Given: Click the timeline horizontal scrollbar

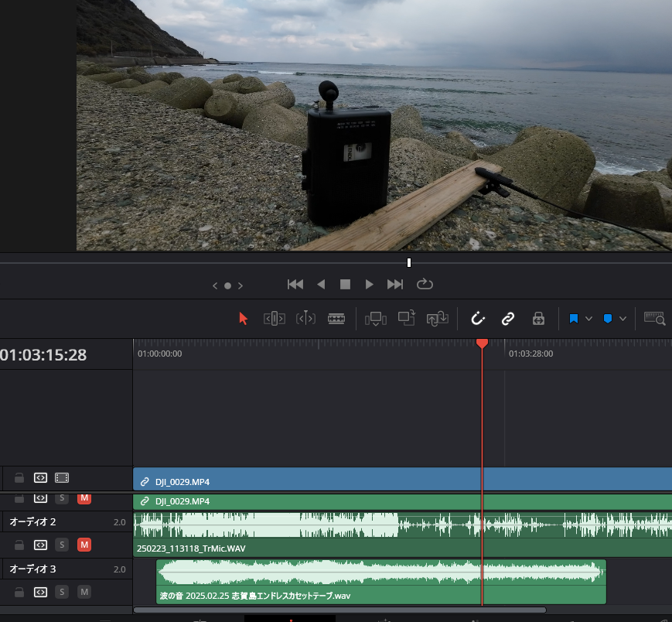Looking at the screenshot, I should [339, 610].
